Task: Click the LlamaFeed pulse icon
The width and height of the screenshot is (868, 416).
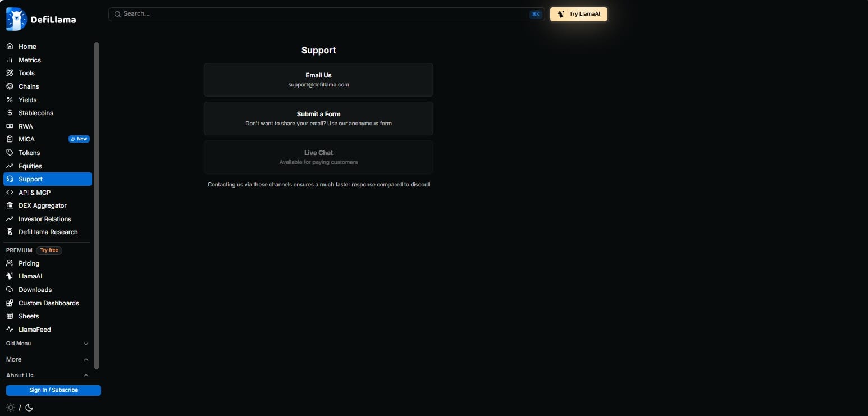Action: pyautogui.click(x=10, y=330)
